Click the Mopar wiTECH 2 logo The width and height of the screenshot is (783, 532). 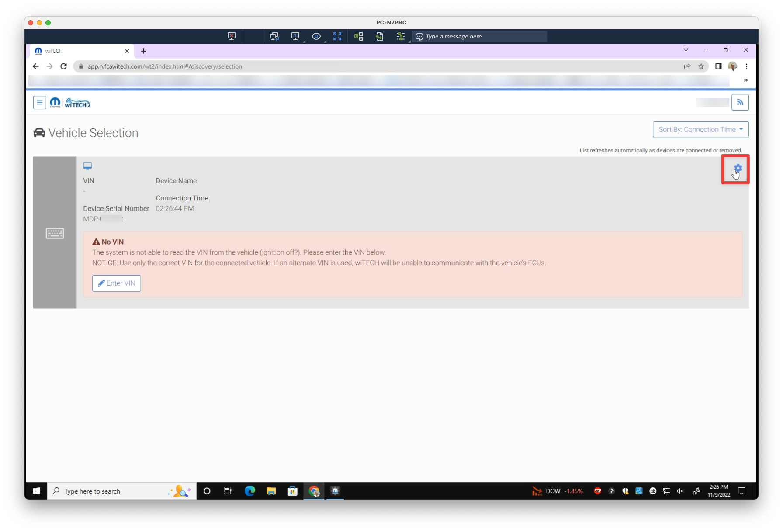70,103
